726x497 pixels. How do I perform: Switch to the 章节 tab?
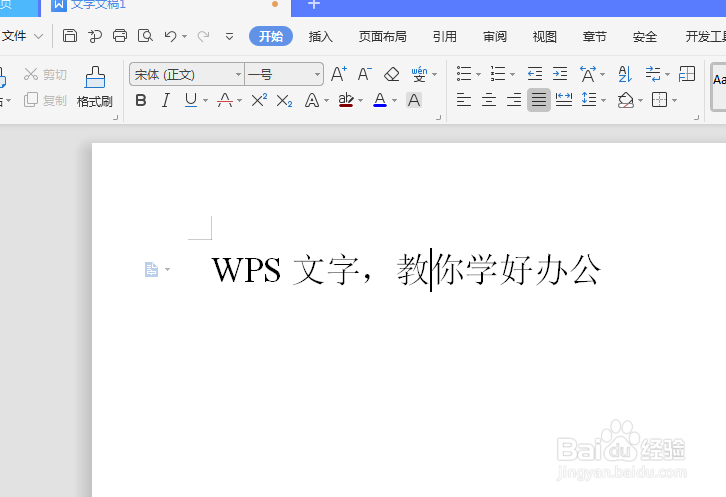(595, 36)
